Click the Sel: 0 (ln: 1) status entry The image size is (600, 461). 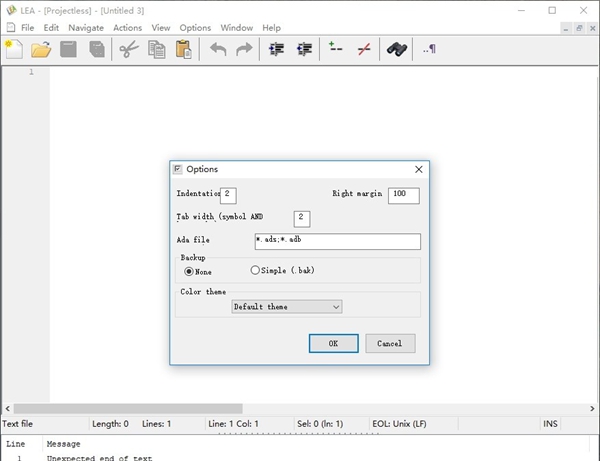coord(320,424)
